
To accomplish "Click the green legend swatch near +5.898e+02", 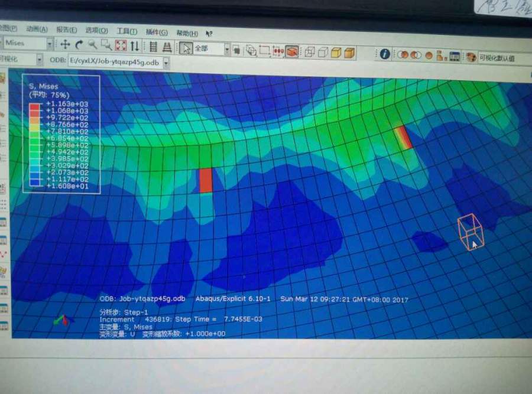I will point(35,148).
